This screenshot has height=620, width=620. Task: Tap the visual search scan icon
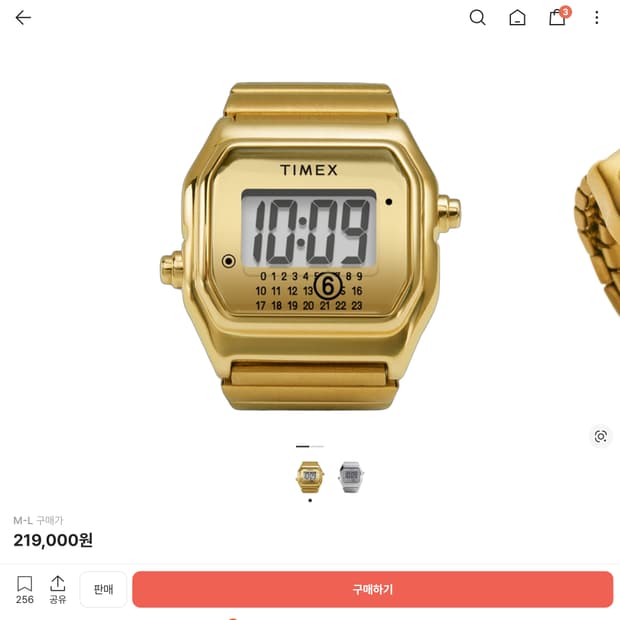[x=601, y=437]
